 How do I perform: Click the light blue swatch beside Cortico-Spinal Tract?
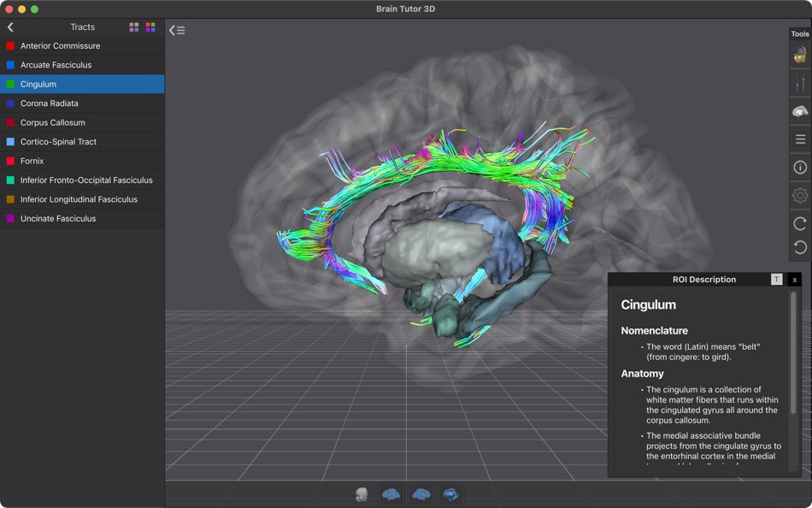(x=10, y=142)
